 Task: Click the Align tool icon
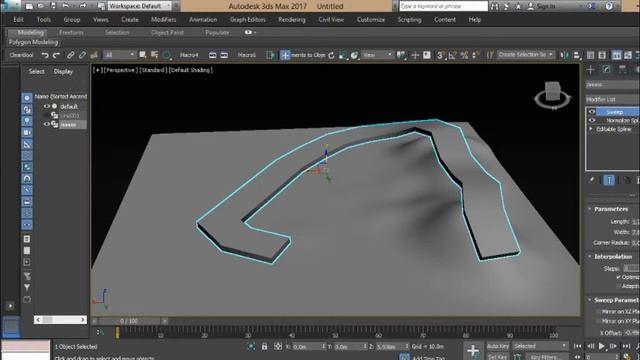(x=576, y=55)
